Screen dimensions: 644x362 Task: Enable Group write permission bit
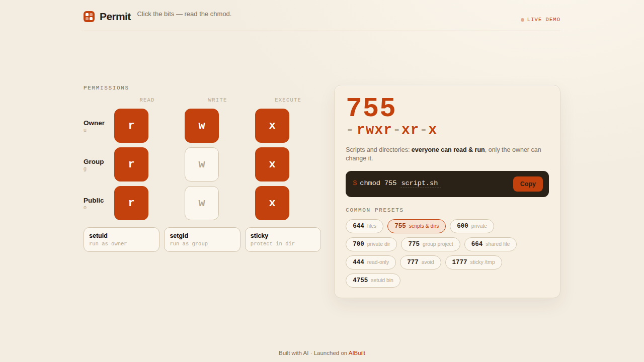(x=202, y=164)
